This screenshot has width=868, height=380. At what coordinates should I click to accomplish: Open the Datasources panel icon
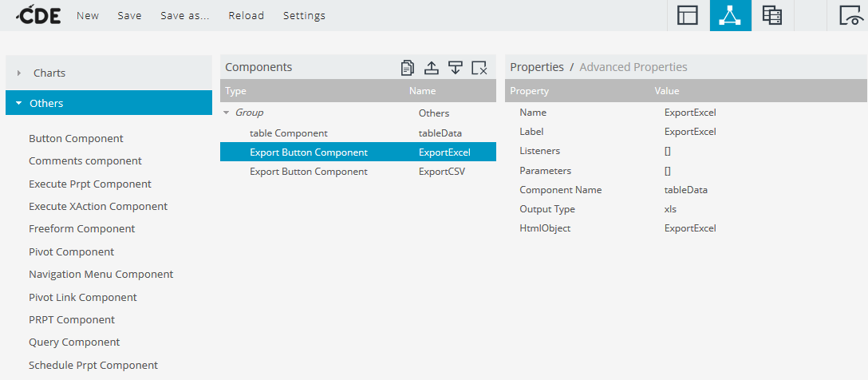771,15
